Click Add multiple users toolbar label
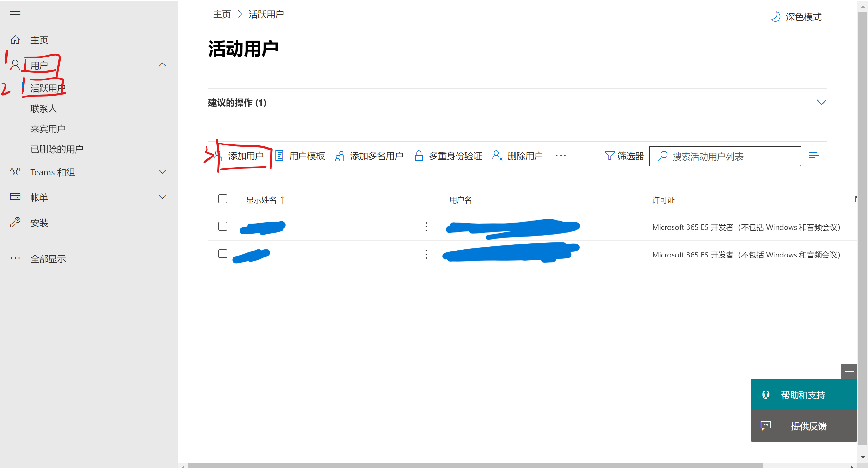Viewport: 868px width, 468px height. pyautogui.click(x=376, y=156)
